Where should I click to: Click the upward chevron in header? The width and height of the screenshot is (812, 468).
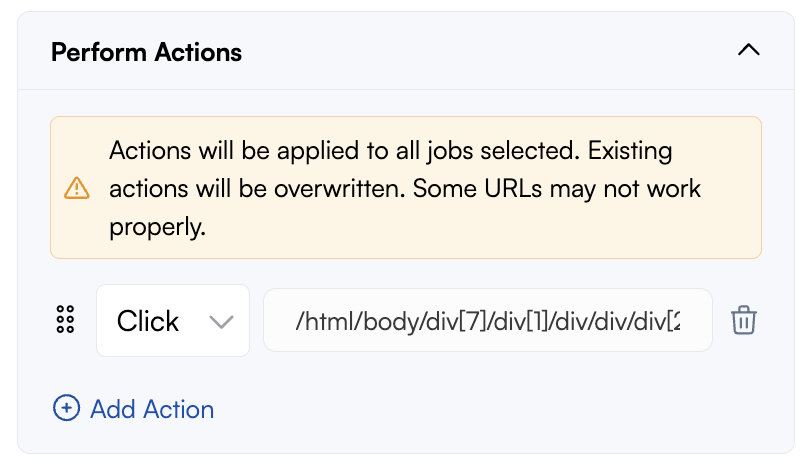tap(748, 50)
